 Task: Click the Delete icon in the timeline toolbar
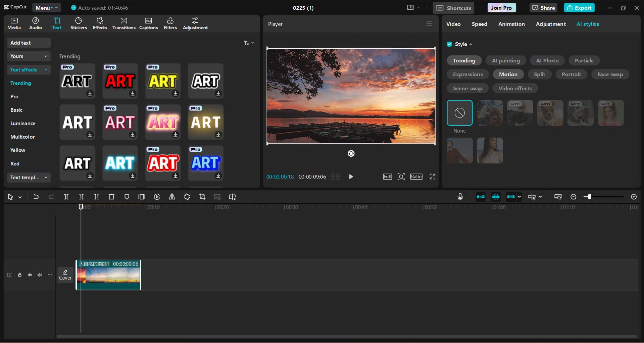pos(111,197)
